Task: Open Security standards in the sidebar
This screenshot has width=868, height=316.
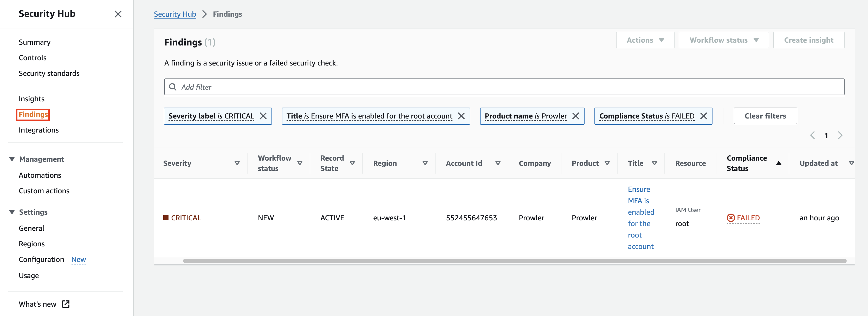Action: (x=49, y=74)
